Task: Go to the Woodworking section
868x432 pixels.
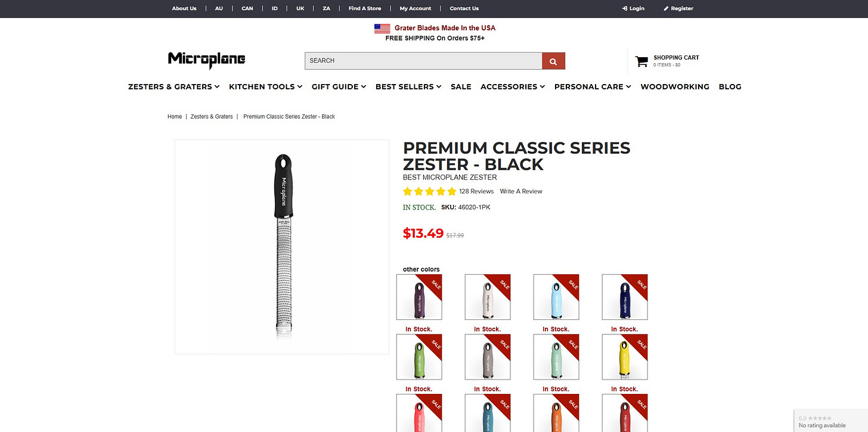Action: 675,86
